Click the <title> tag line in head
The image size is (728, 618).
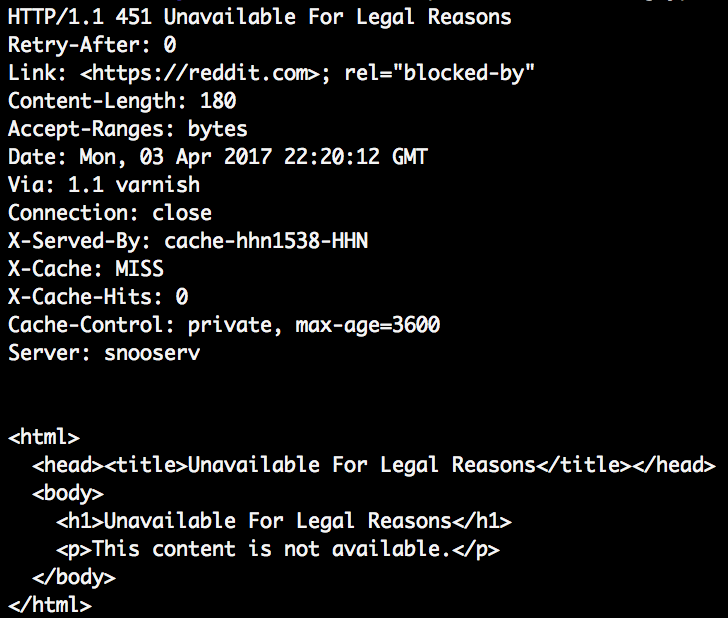(x=374, y=465)
